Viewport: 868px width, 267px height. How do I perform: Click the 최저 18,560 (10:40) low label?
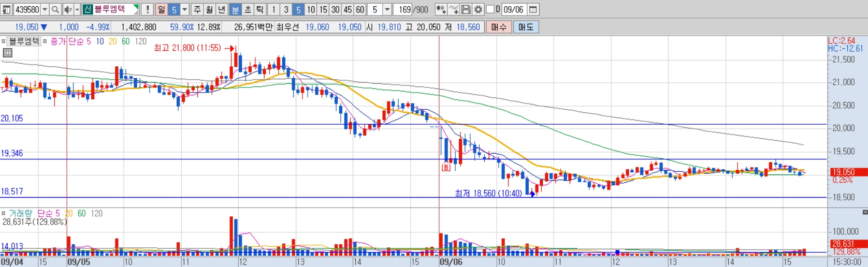tap(488, 193)
